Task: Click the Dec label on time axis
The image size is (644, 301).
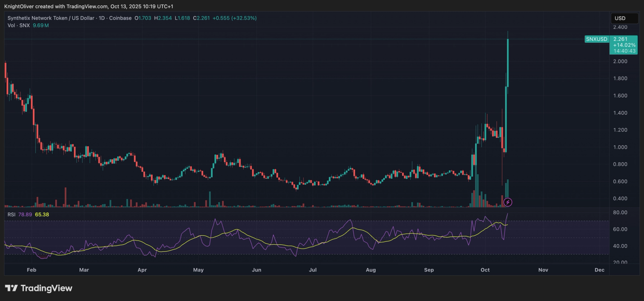Action: point(599,270)
